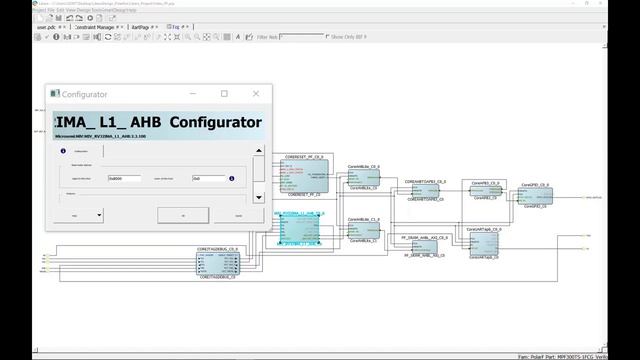The height and width of the screenshot is (360, 640).
Task: Click the round info icon in canvas toolbar
Action: 56,37
